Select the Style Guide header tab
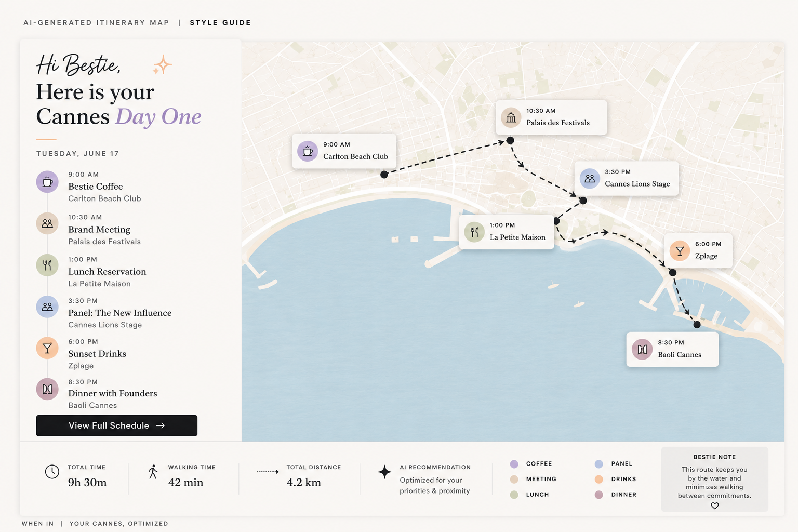 tap(220, 23)
